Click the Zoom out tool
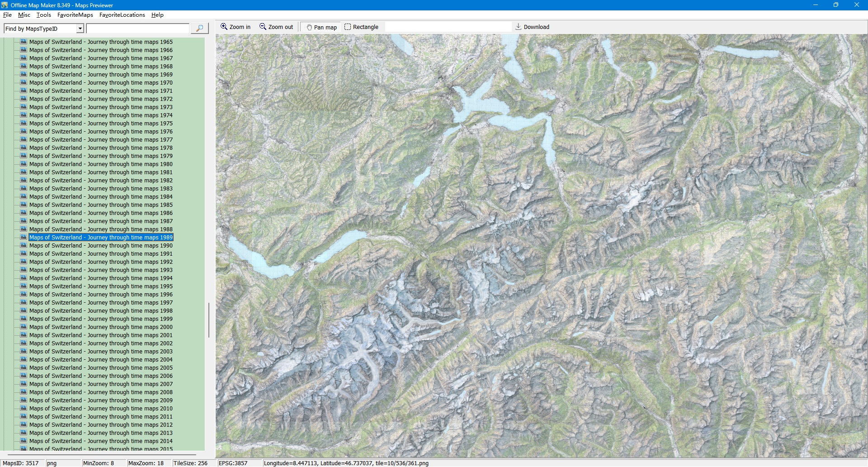The width and height of the screenshot is (868, 467). [276, 27]
